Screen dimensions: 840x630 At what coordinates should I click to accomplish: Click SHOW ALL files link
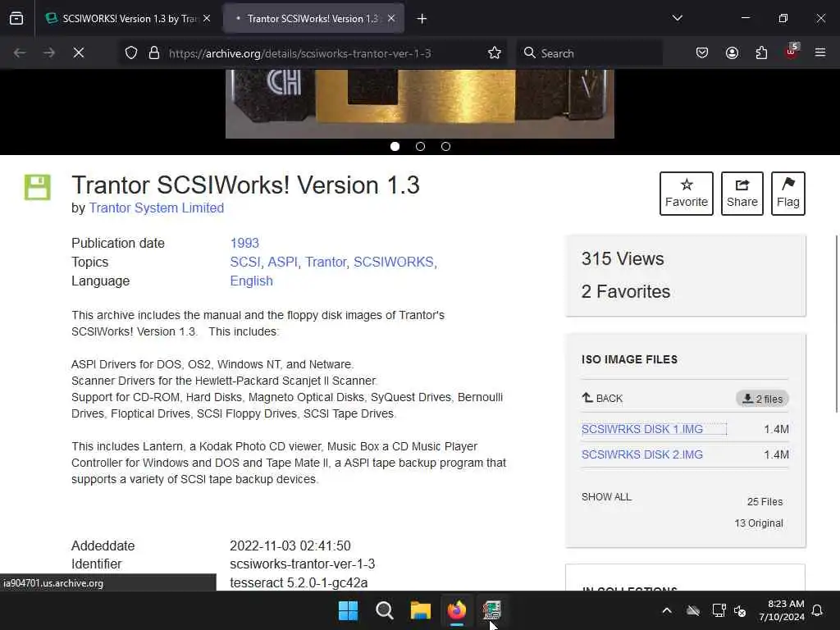tap(606, 496)
